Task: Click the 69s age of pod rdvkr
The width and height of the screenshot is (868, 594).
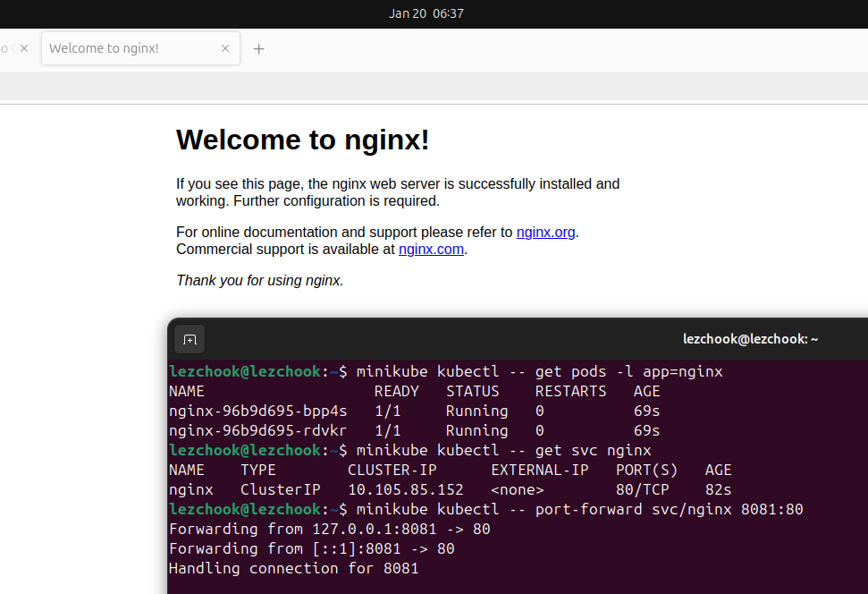Action: coord(646,430)
